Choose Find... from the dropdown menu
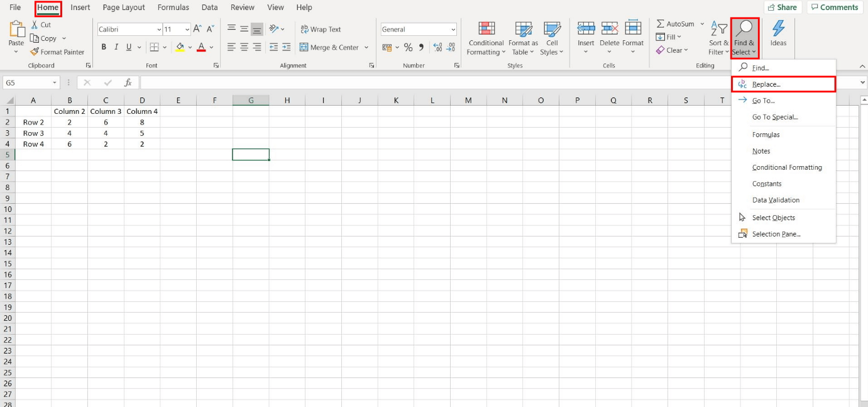The height and width of the screenshot is (407, 868). tap(784, 68)
